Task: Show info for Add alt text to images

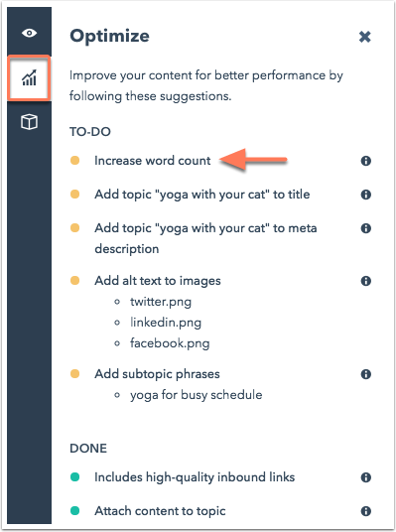Action: pyautogui.click(x=366, y=281)
